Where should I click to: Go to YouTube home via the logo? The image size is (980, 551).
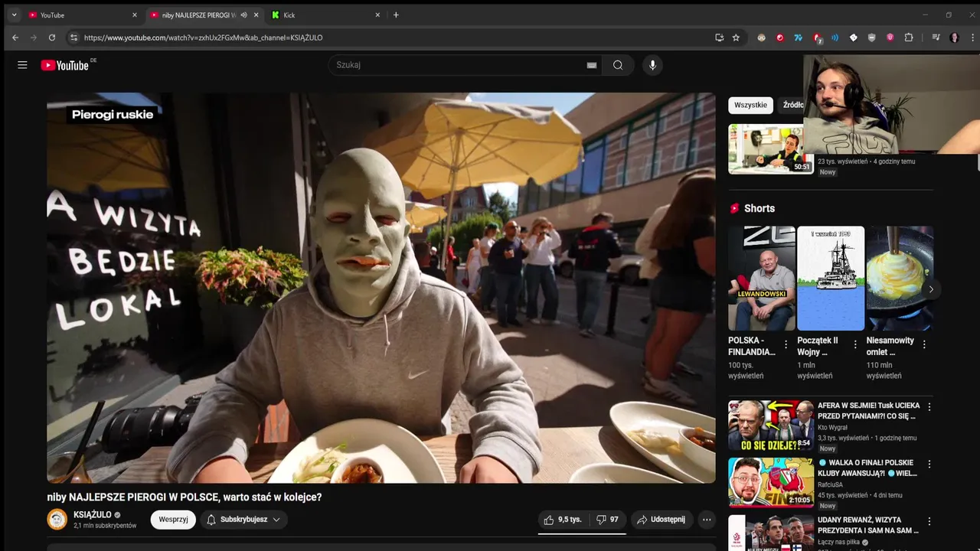pyautogui.click(x=64, y=65)
